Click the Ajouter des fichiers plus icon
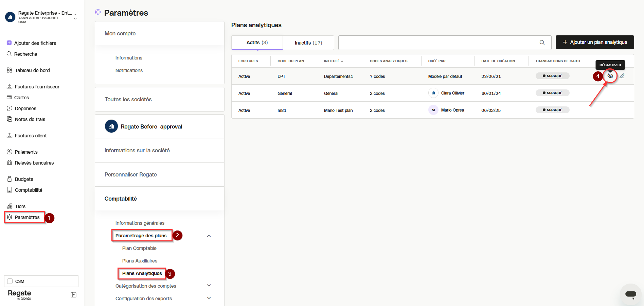The height and width of the screenshot is (306, 644). 9,43
